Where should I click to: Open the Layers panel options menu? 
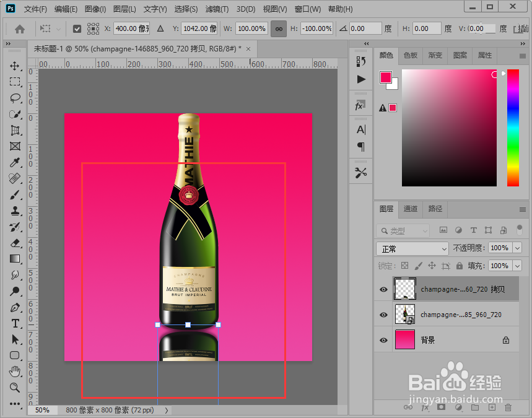coord(523,210)
